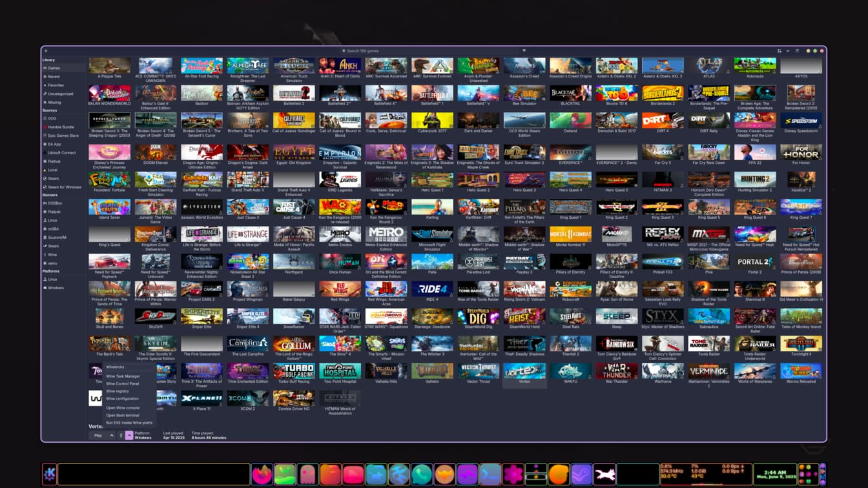Select Windows under Platforms
The width and height of the screenshot is (868, 488).
63,288
